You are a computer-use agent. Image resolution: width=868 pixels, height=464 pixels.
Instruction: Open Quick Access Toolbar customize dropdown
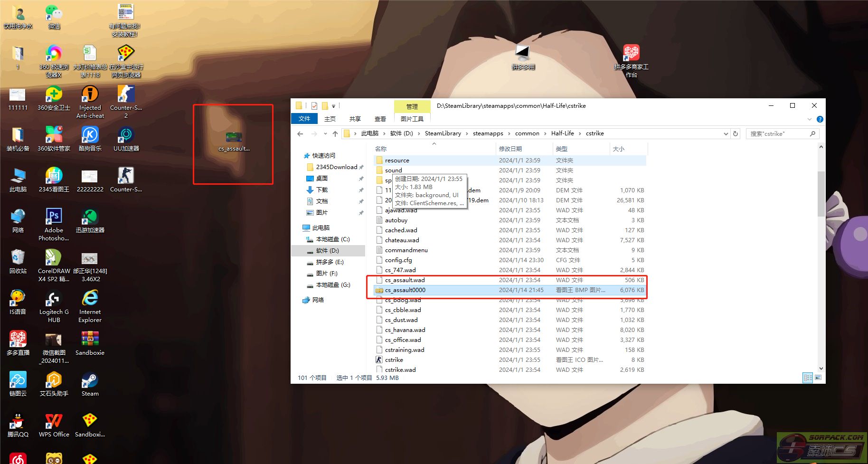(x=333, y=106)
